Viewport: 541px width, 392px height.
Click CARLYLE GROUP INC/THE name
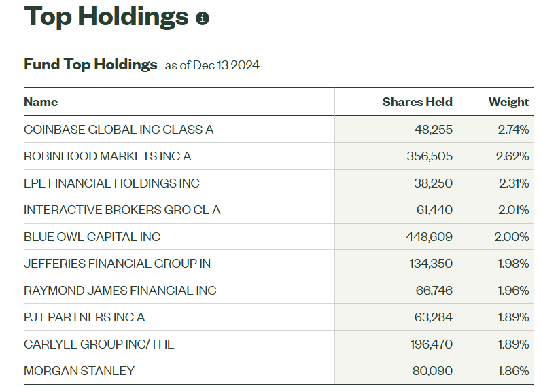(x=99, y=344)
